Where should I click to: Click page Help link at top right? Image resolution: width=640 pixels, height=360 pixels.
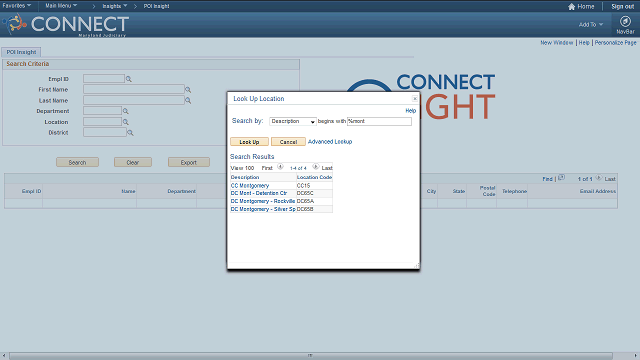584,42
